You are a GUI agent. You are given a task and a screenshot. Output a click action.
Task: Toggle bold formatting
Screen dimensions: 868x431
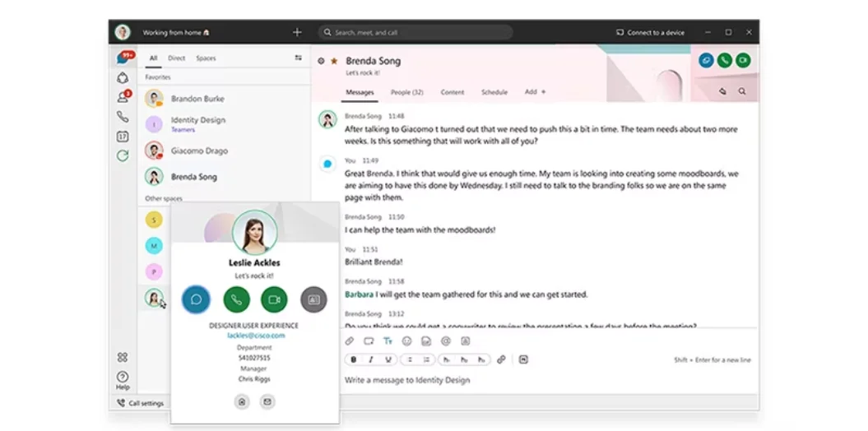(353, 359)
